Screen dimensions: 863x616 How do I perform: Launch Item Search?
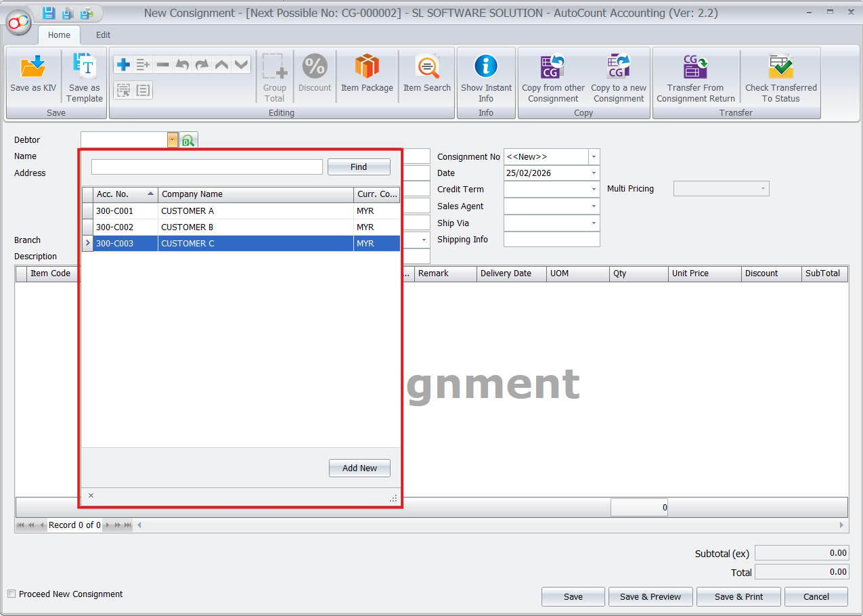[426, 74]
